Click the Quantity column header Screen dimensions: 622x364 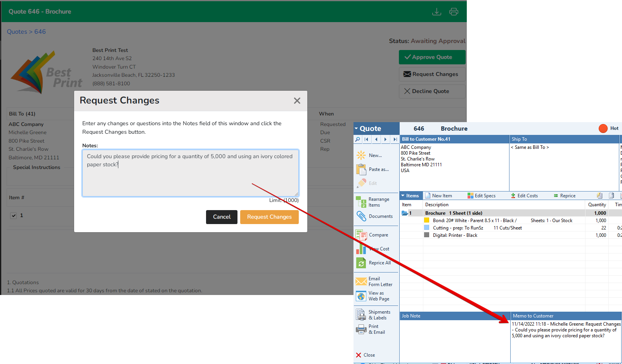pos(597,205)
